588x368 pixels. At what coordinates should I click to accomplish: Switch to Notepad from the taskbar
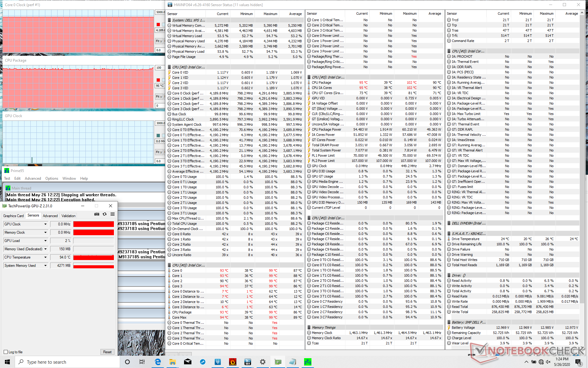coord(292,362)
